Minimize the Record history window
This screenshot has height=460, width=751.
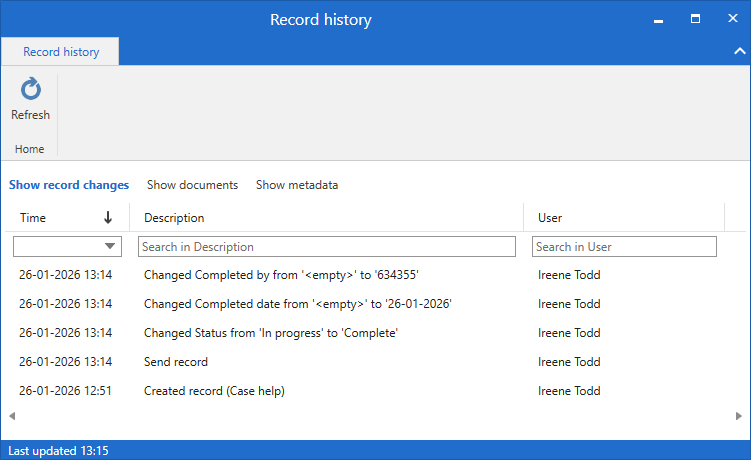click(659, 19)
